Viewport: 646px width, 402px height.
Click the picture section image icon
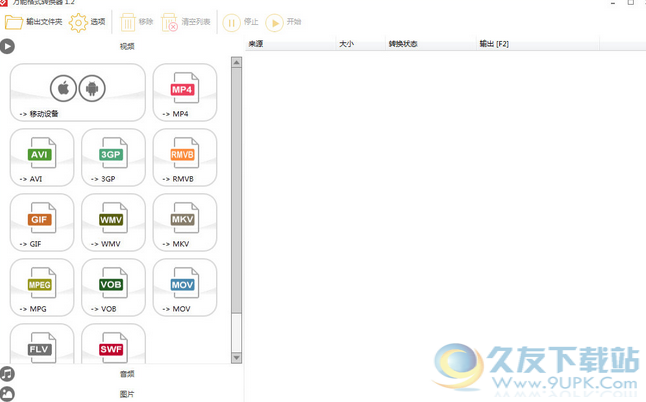[7, 394]
